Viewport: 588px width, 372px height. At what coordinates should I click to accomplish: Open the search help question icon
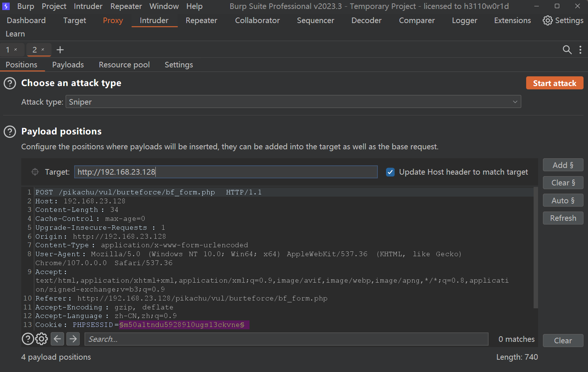[28, 339]
